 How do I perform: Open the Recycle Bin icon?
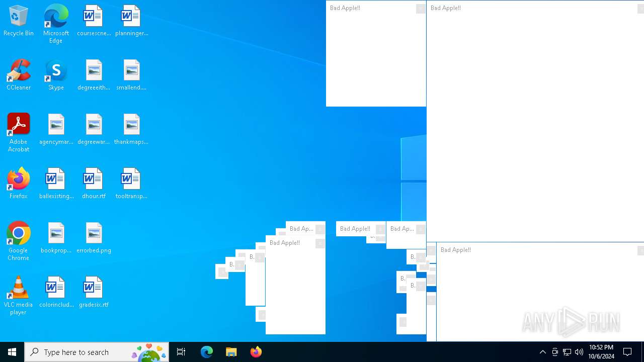[19, 21]
